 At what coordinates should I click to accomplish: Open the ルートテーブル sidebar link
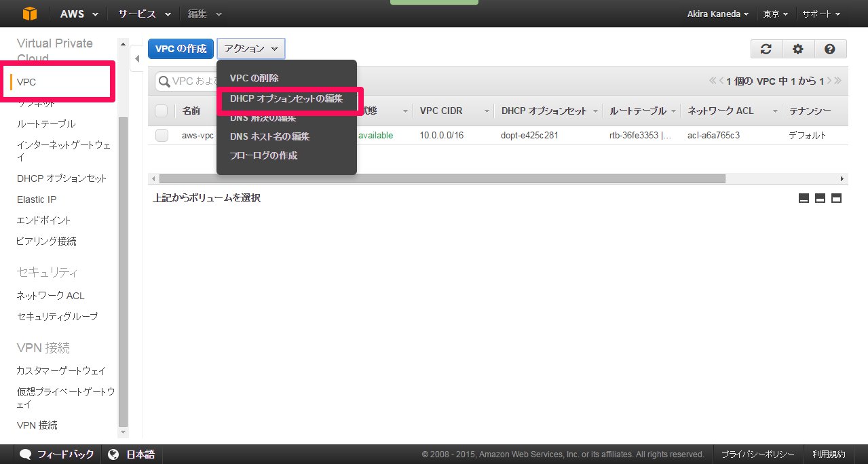[46, 124]
